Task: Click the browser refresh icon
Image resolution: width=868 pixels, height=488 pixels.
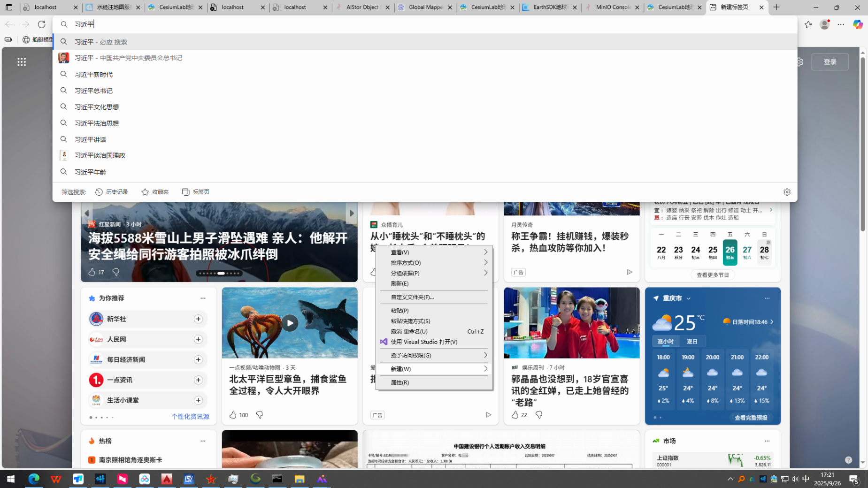Action: (42, 24)
